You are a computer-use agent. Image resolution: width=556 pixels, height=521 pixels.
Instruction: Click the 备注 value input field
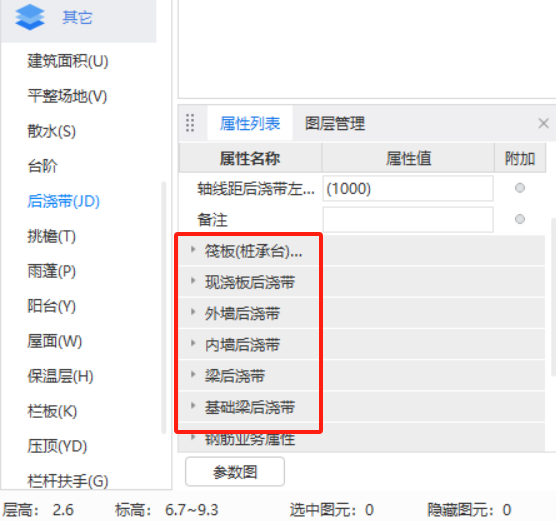tap(408, 220)
